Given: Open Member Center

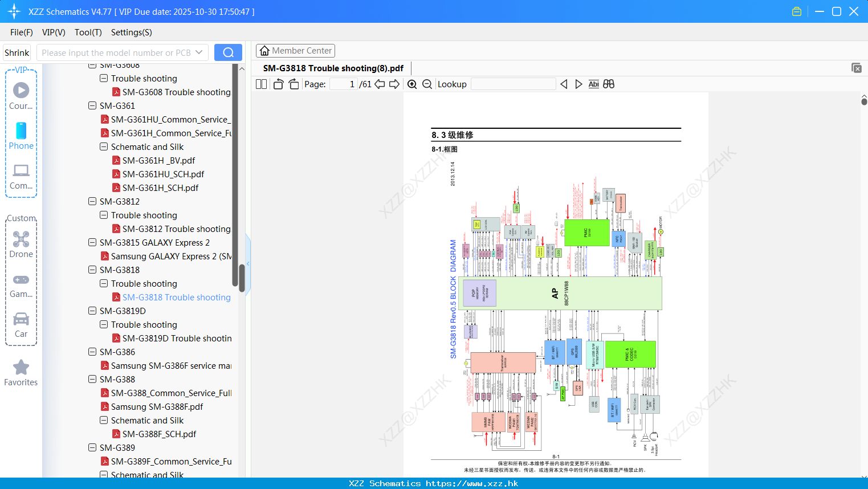Looking at the screenshot, I should [x=295, y=51].
